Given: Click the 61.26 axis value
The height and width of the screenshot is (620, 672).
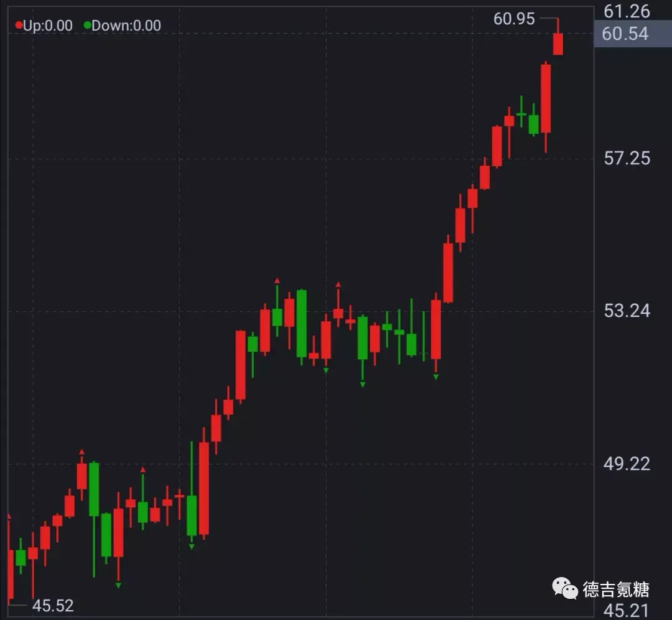Looking at the screenshot, I should click(627, 12).
